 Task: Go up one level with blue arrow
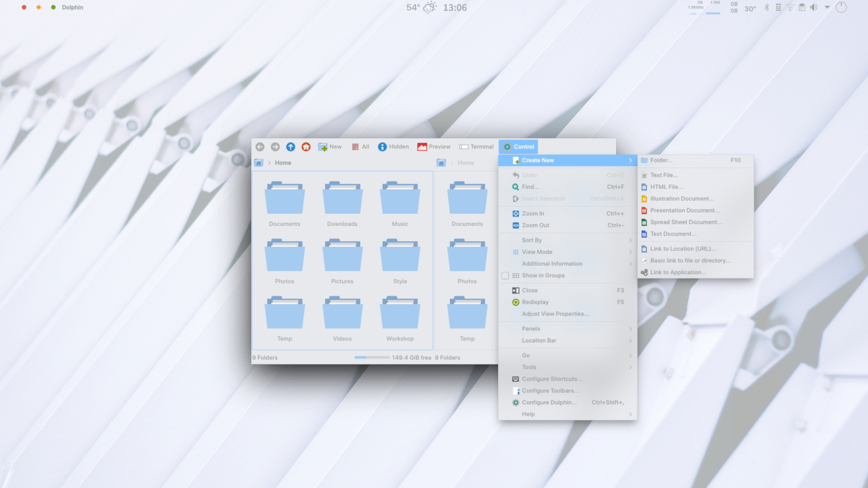(x=290, y=147)
